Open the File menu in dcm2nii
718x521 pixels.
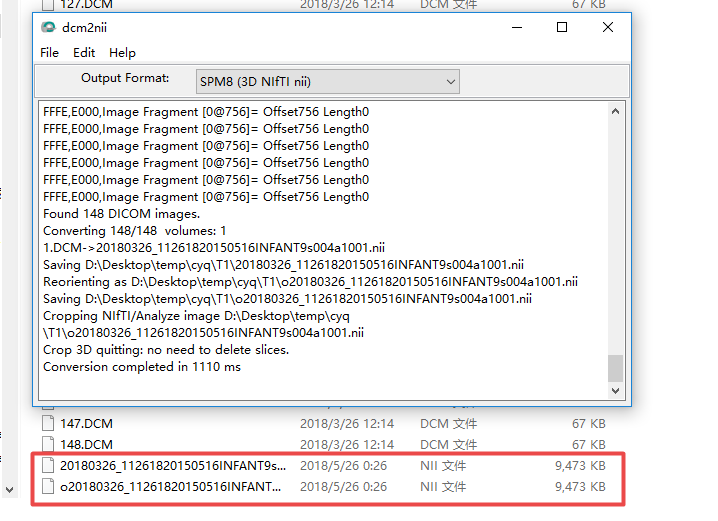(x=49, y=53)
